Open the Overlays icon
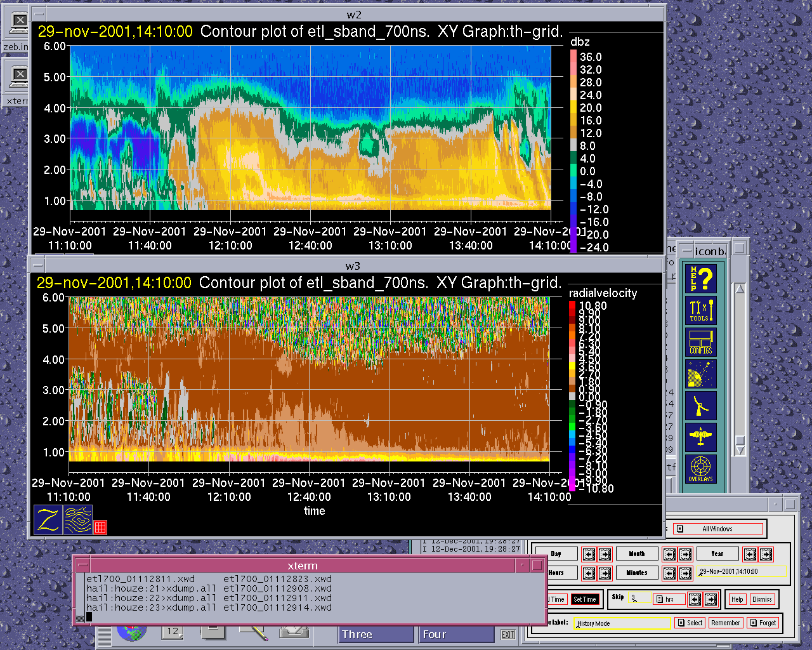 pos(701,469)
